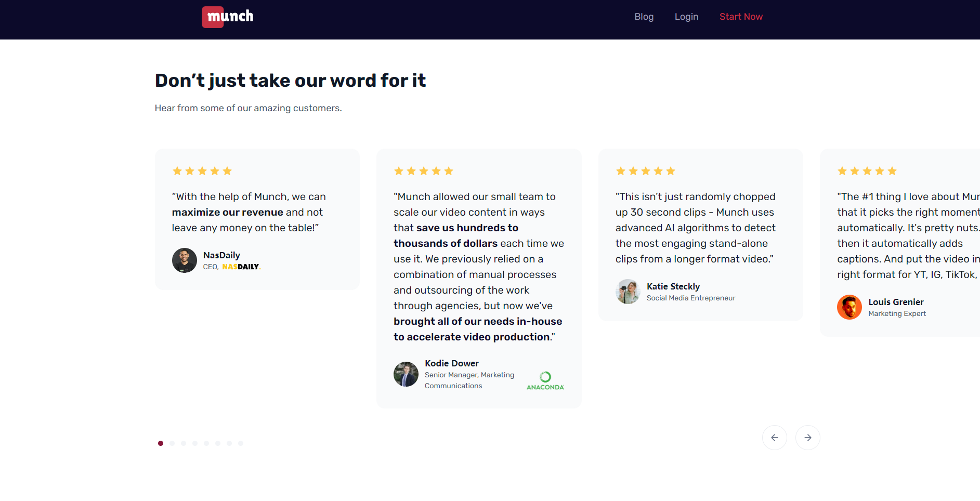Show previous testimonials with left arrow
This screenshot has width=980, height=501.
[x=774, y=438]
